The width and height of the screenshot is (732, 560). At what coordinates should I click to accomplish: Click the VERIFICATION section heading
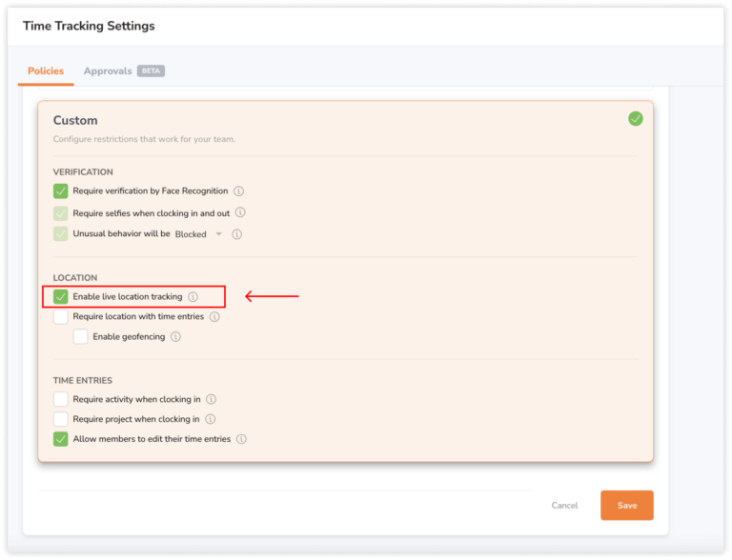[x=83, y=172]
